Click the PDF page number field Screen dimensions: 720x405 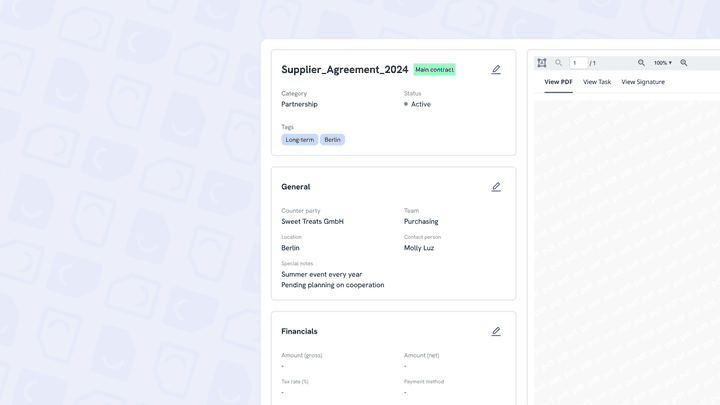point(578,63)
